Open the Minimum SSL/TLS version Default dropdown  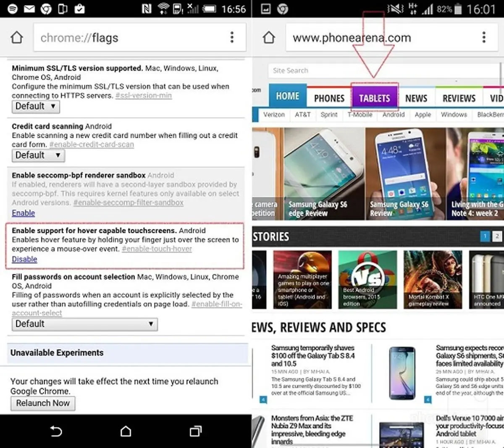(x=36, y=106)
